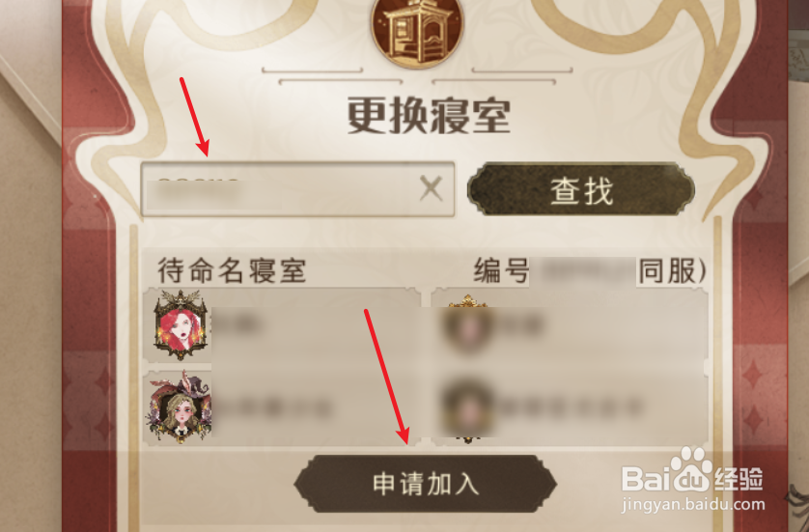Image resolution: width=809 pixels, height=532 pixels.
Task: Open the jingyan.baidu.com link text
Action: 693,504
